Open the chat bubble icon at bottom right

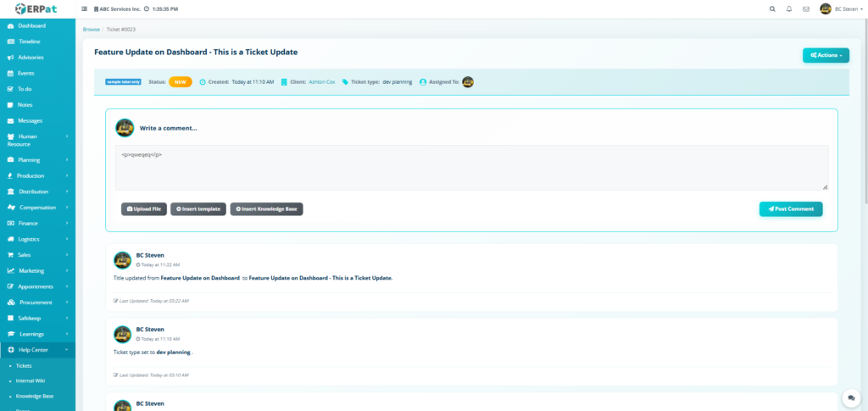coord(849,397)
